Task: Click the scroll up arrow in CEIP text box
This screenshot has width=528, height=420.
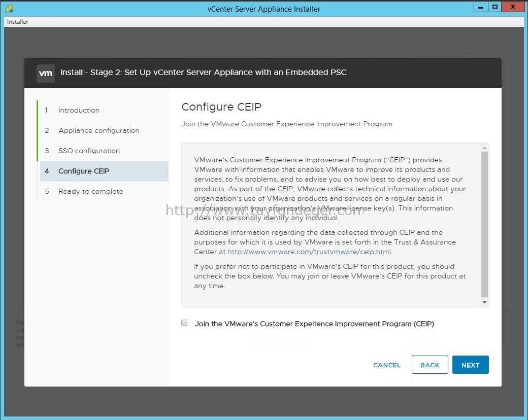Action: [x=484, y=148]
